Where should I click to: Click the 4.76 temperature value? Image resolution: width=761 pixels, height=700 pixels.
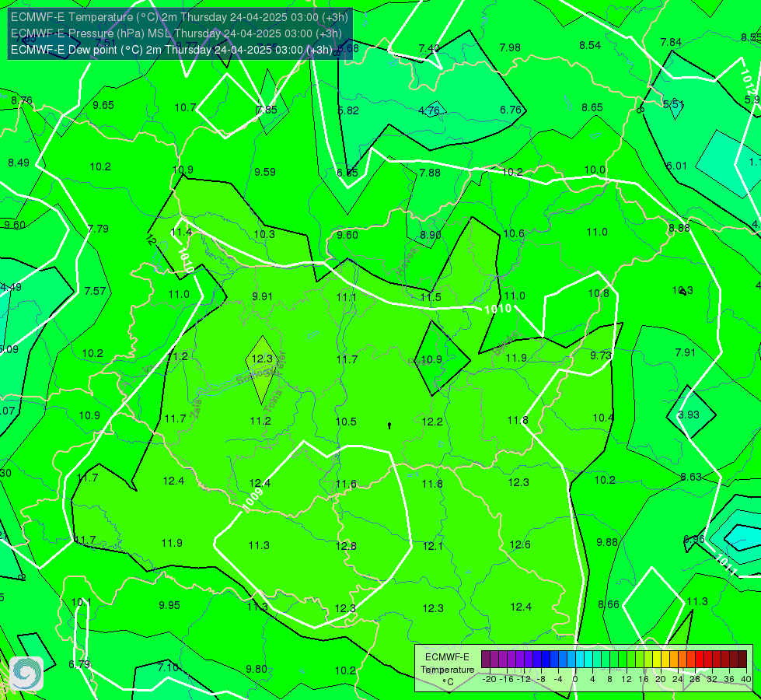pyautogui.click(x=429, y=110)
